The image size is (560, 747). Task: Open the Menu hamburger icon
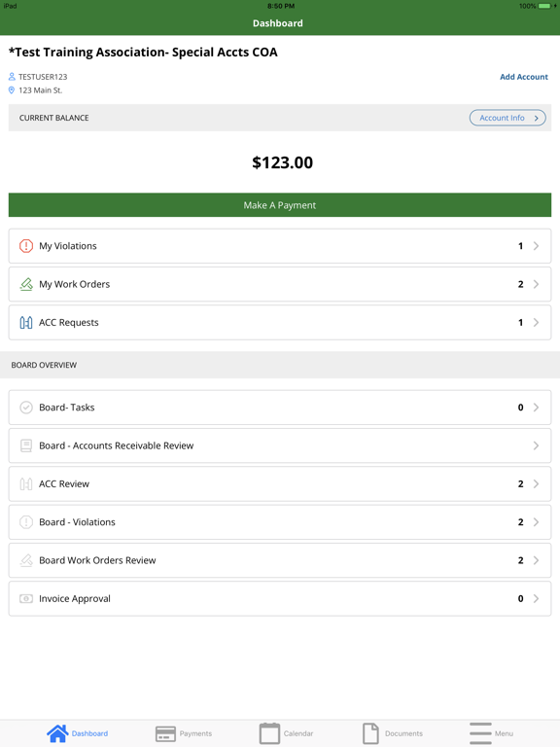tap(480, 733)
